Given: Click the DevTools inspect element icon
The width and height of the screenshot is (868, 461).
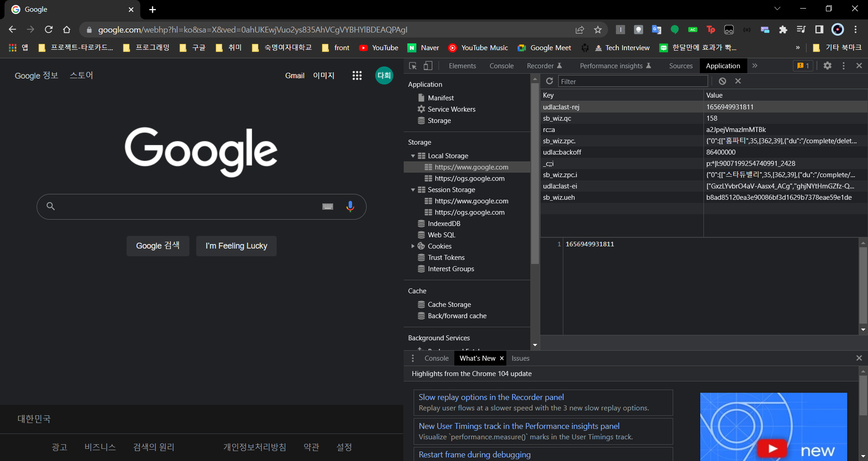Looking at the screenshot, I should pyautogui.click(x=413, y=66).
